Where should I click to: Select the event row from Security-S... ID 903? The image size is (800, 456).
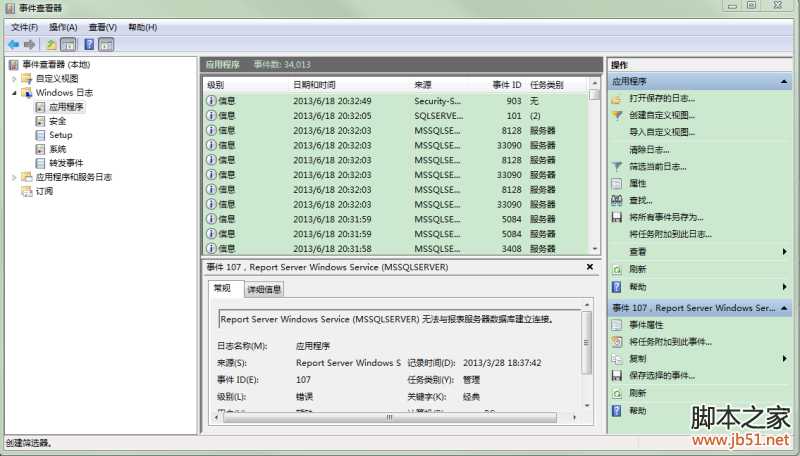point(396,101)
